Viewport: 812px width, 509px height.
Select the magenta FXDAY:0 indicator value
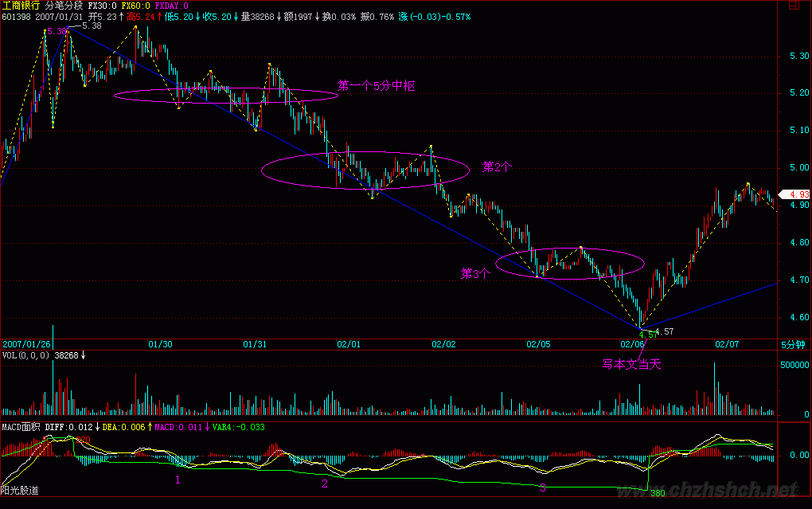tap(173, 6)
